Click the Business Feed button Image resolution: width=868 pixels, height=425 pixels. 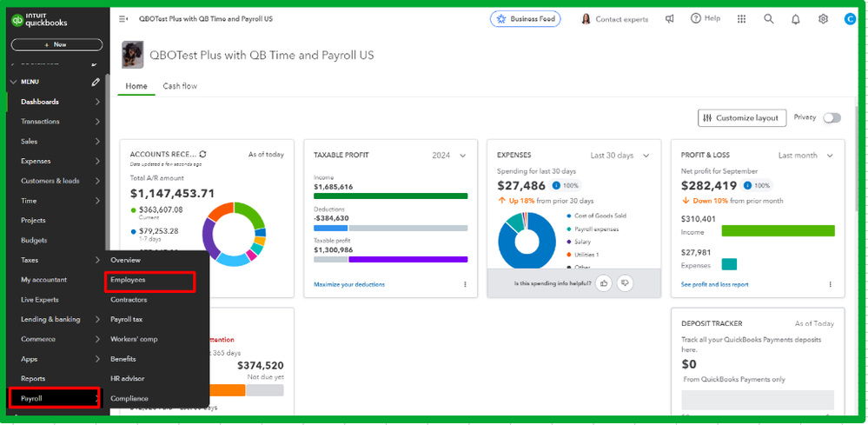tap(526, 19)
